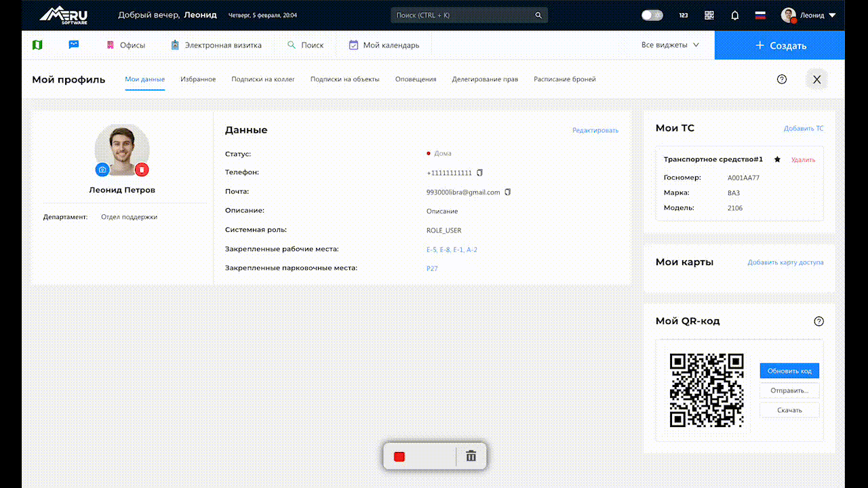This screenshot has width=868, height=488.
Task: Click the Добавить ТС link
Action: tap(804, 128)
